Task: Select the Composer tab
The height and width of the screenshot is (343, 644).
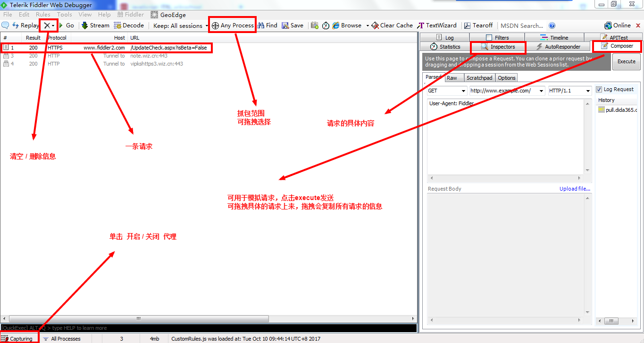Action: click(x=617, y=46)
